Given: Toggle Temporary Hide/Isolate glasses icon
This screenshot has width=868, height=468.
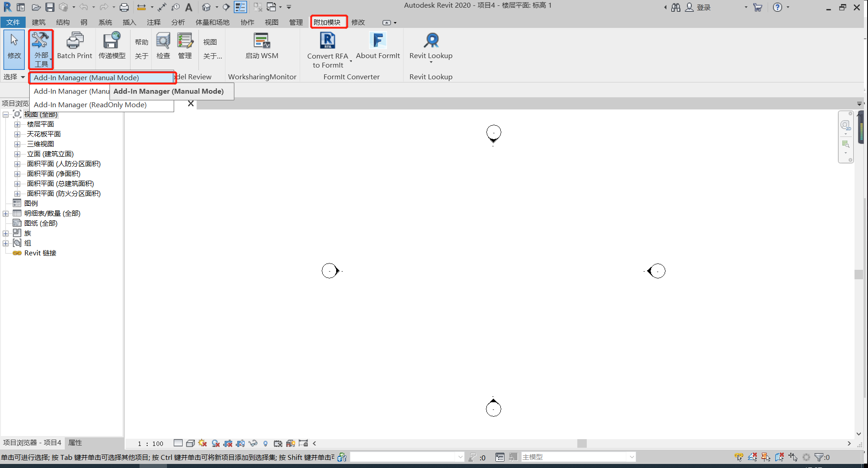Looking at the screenshot, I should 253,443.
